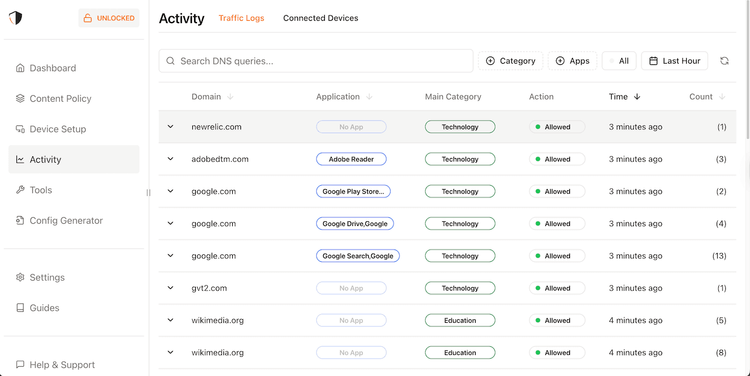Screen dimensions: 750x376
Task: Click the shield logo icon
Action: (15, 18)
